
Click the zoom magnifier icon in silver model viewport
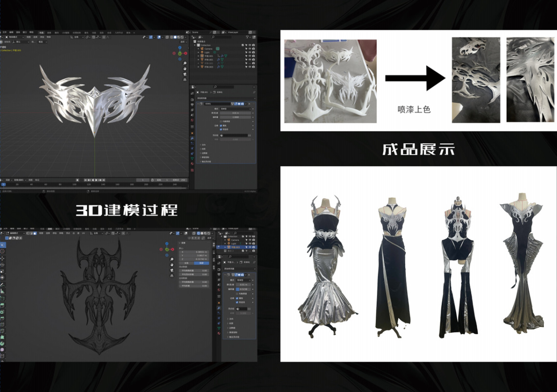coord(185,64)
